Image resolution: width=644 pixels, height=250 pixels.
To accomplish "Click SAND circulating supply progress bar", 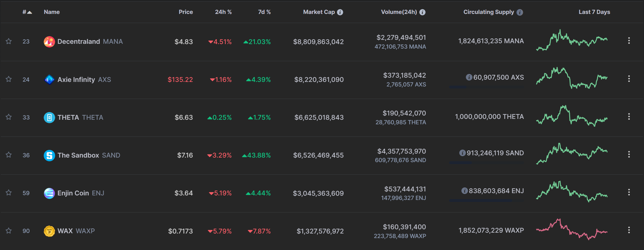I will click(487, 163).
